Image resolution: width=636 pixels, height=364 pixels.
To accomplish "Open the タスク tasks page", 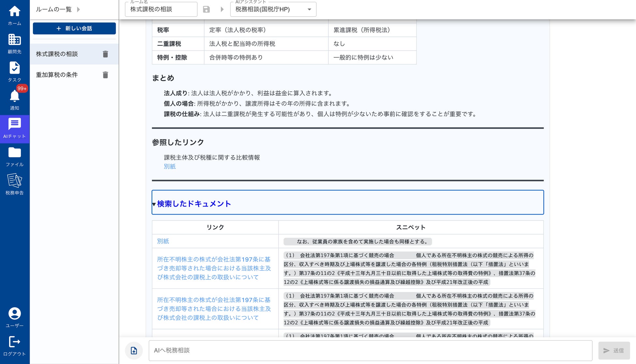I will [x=15, y=72].
